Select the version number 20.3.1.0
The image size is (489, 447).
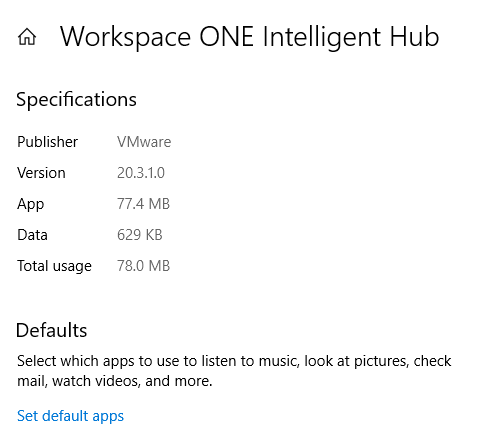(141, 173)
